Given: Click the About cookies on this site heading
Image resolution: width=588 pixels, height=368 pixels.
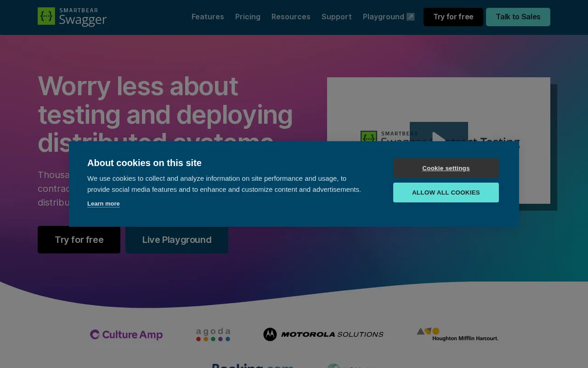Looking at the screenshot, I should click(x=144, y=163).
